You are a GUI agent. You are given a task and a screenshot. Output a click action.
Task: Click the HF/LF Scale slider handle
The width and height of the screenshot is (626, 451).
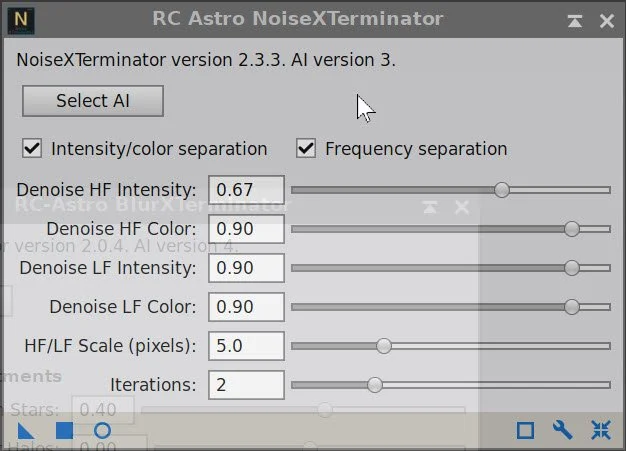tap(384, 346)
